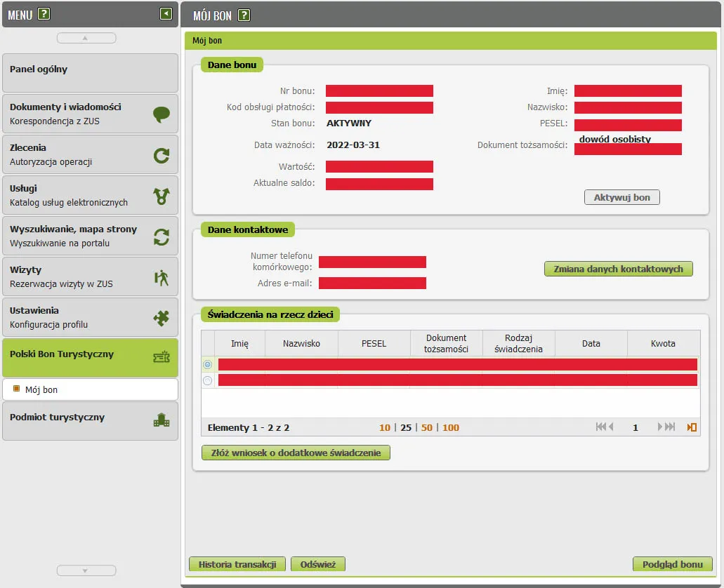The image size is (724, 588).
Task: Open Usługi Katalog usług elektronicznych
Action: coord(90,195)
